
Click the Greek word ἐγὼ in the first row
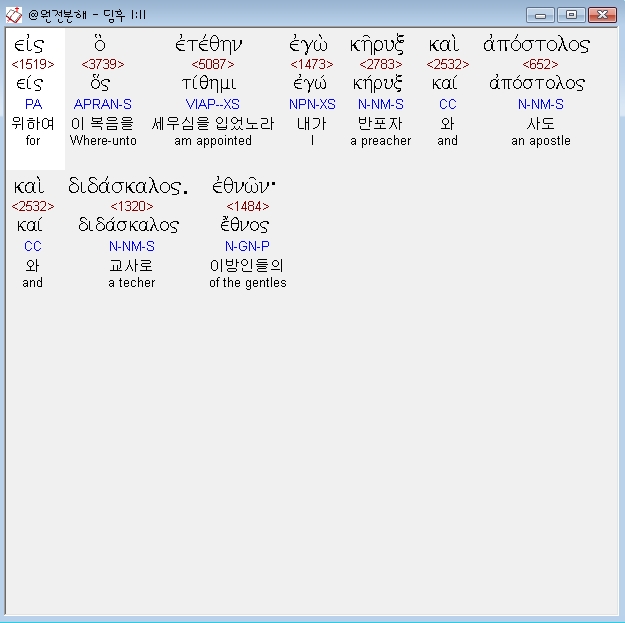308,44
